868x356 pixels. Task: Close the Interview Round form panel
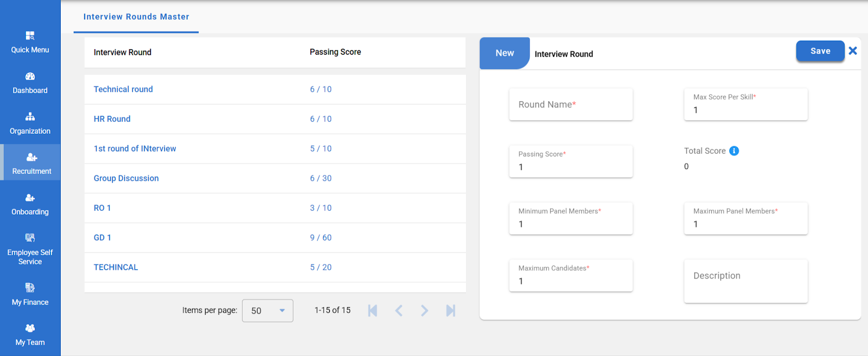coord(853,51)
